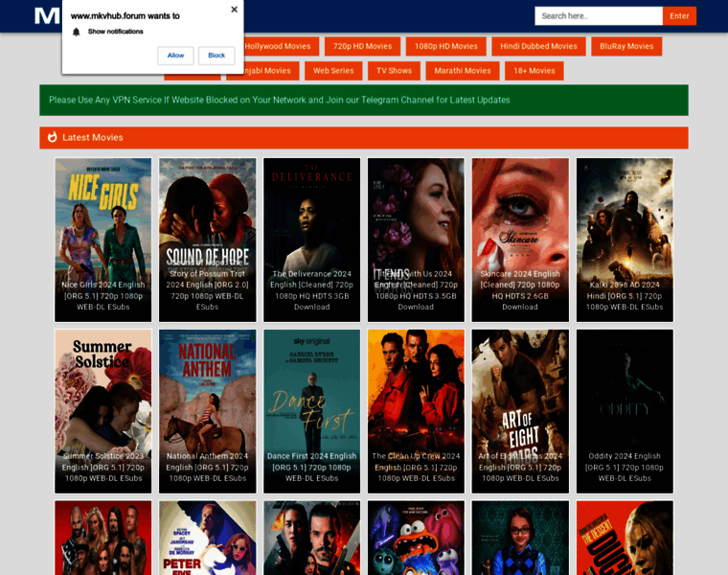Open the Kalki 2898 AD 2024 poster
The height and width of the screenshot is (575, 728).
tap(625, 240)
